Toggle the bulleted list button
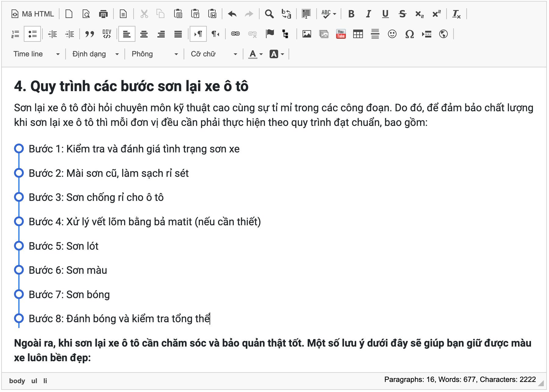Viewport: 549px width, 392px height. [32, 34]
